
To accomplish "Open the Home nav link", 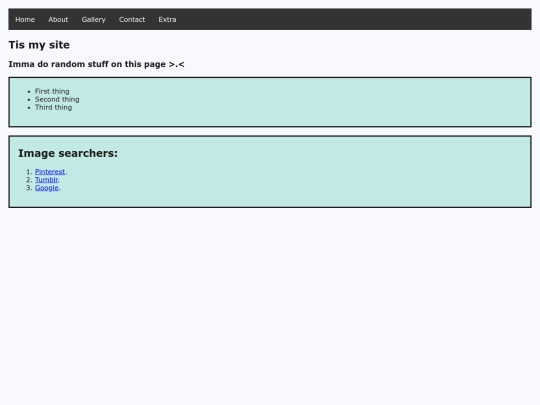I will [25, 20].
